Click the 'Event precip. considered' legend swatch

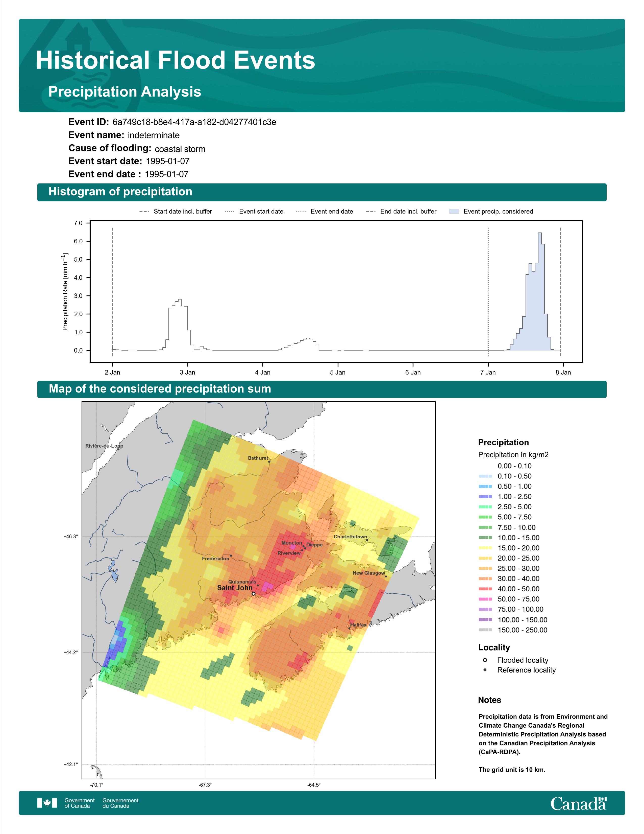tap(454, 211)
